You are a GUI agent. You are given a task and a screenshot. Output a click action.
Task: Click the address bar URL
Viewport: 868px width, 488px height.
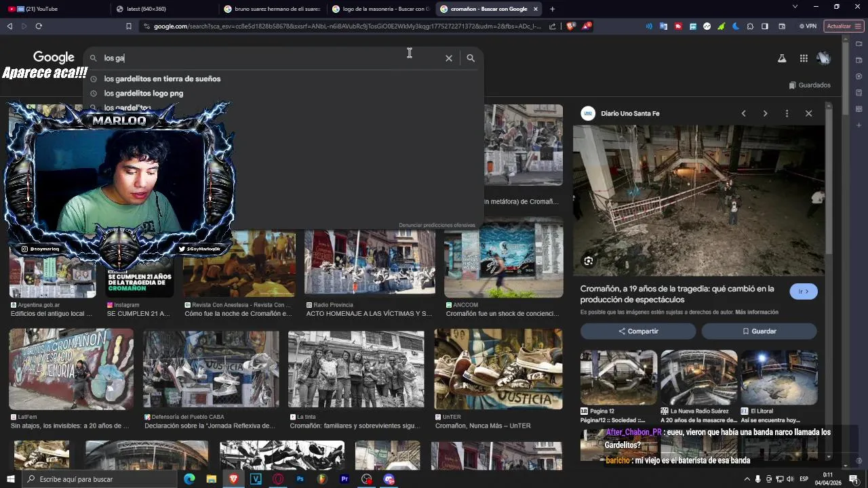coord(347,26)
